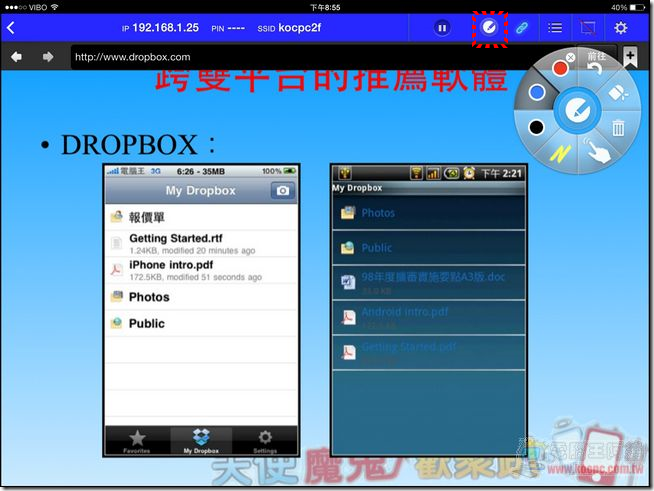Open settings gear in the top bar
The height and width of the screenshot is (491, 654).
(x=621, y=28)
